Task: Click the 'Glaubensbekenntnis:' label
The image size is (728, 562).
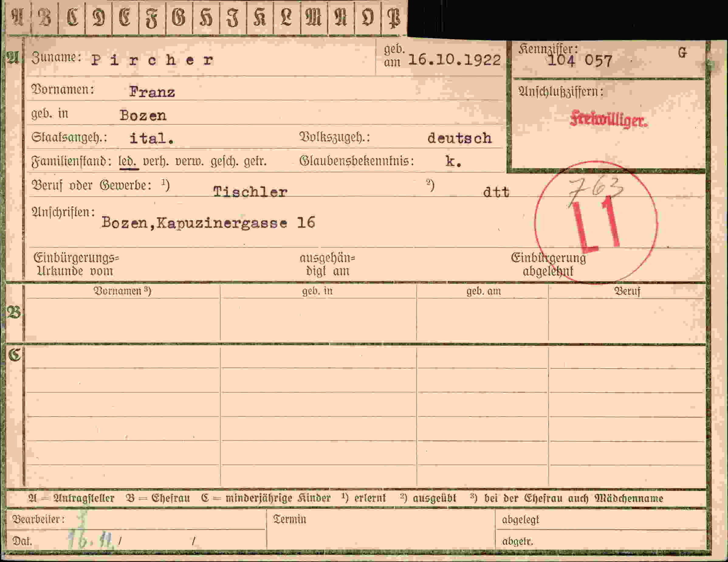Action: (x=357, y=161)
